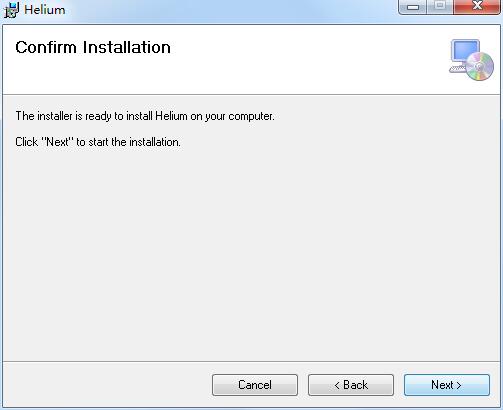Minimize the Helium installer window
Screen dimensions: 503x410
[x=413, y=7]
